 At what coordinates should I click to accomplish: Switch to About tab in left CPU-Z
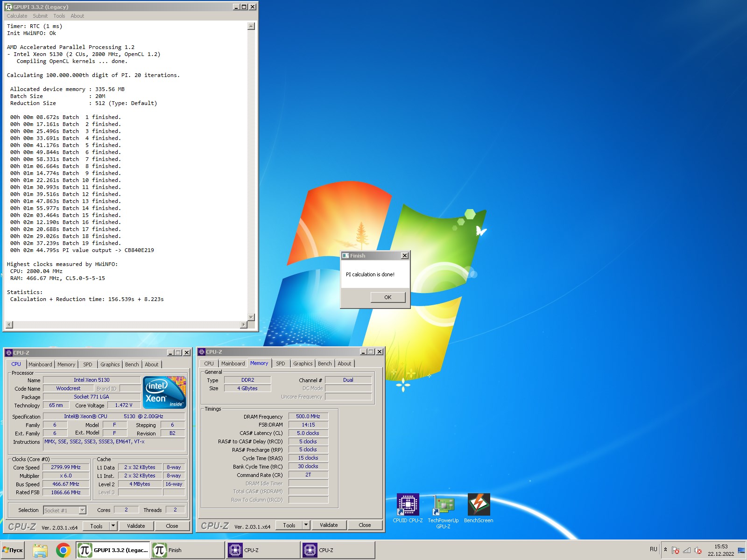tap(152, 364)
